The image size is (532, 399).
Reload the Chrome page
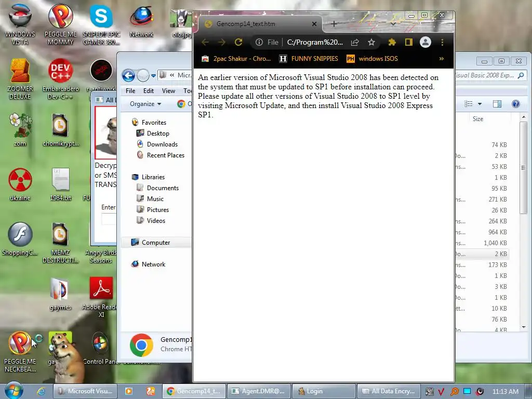[x=238, y=42]
